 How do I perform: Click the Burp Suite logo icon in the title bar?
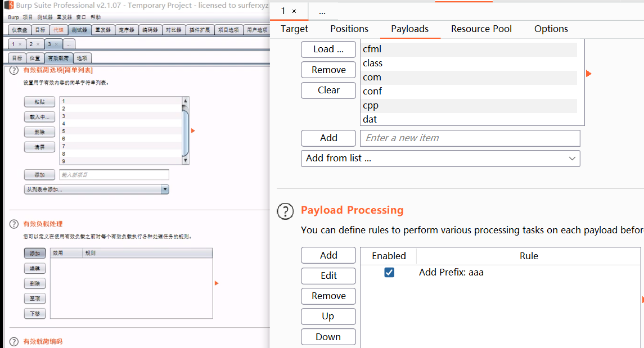click(9, 5)
